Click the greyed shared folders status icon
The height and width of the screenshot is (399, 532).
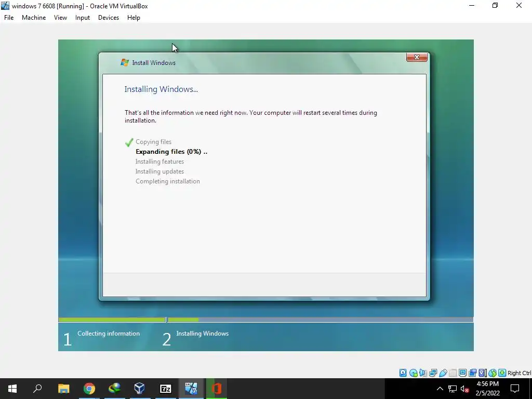(x=453, y=373)
